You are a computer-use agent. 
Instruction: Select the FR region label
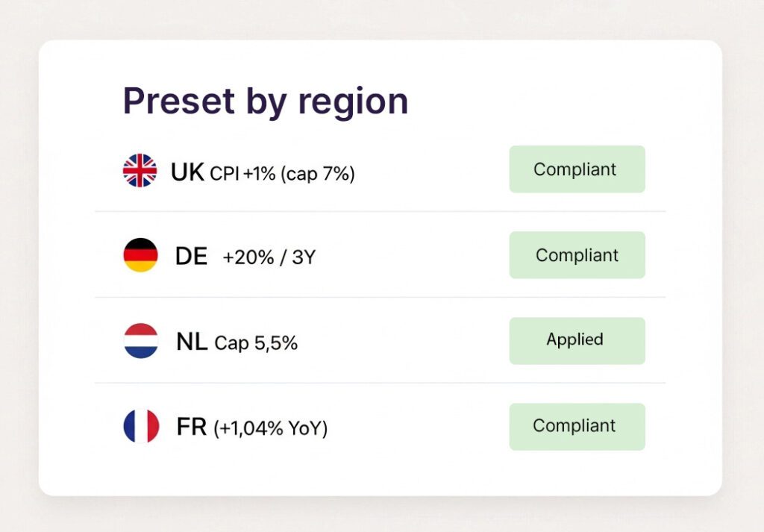(192, 426)
